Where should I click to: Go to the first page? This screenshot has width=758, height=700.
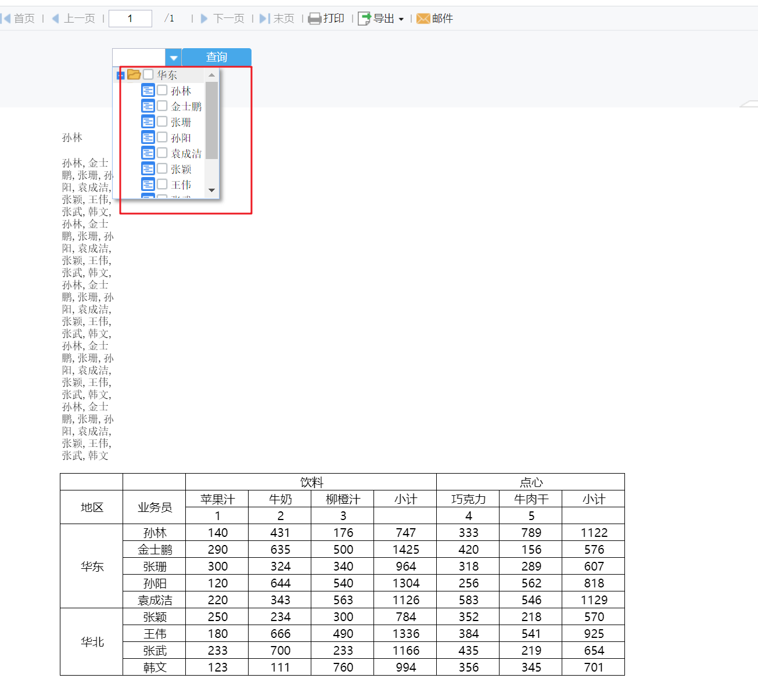(18, 19)
